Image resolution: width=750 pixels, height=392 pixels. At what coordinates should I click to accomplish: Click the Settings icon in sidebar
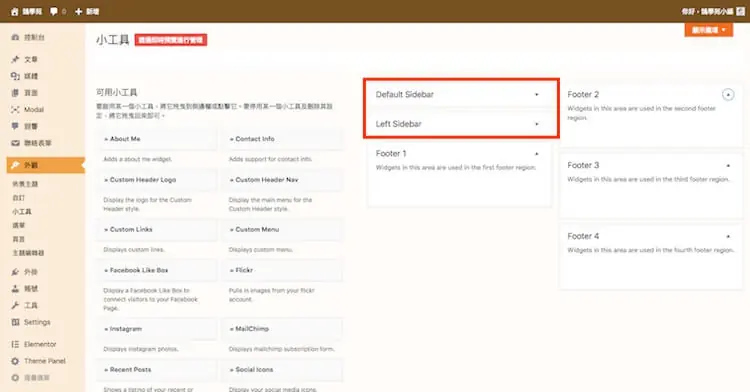(15, 322)
